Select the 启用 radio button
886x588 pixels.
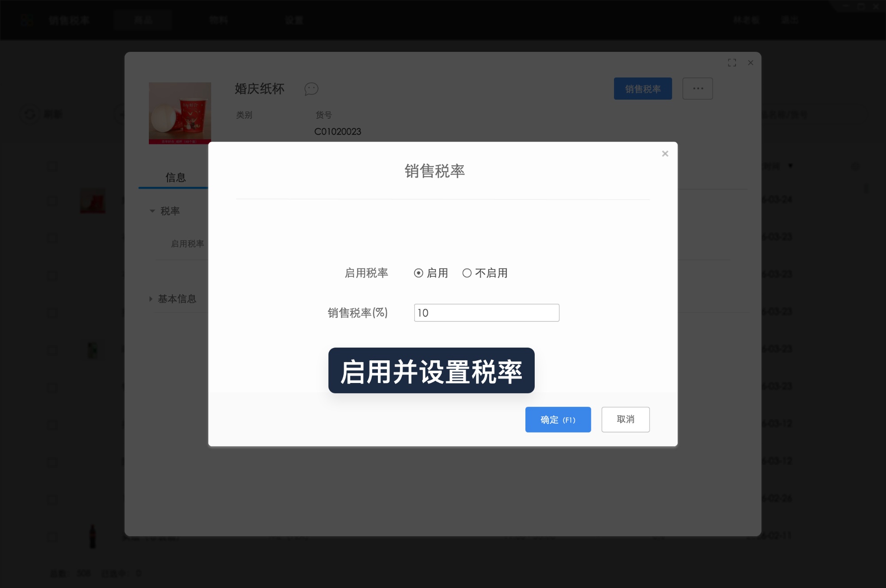pyautogui.click(x=418, y=273)
